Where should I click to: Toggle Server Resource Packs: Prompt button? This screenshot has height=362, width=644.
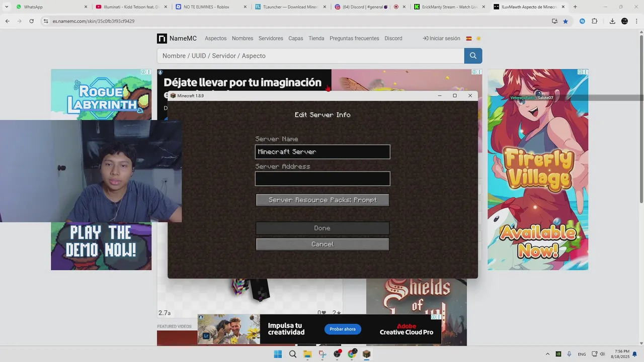click(x=323, y=200)
